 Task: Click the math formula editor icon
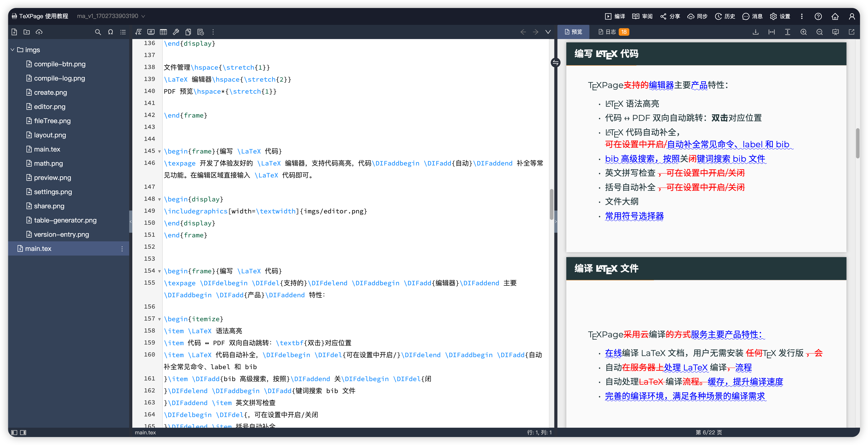click(x=138, y=32)
